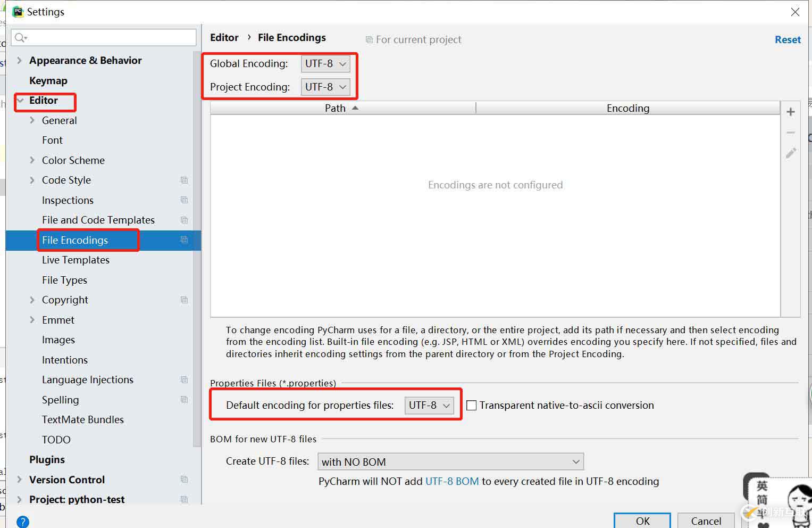Click Editor in the breadcrumb

click(224, 37)
